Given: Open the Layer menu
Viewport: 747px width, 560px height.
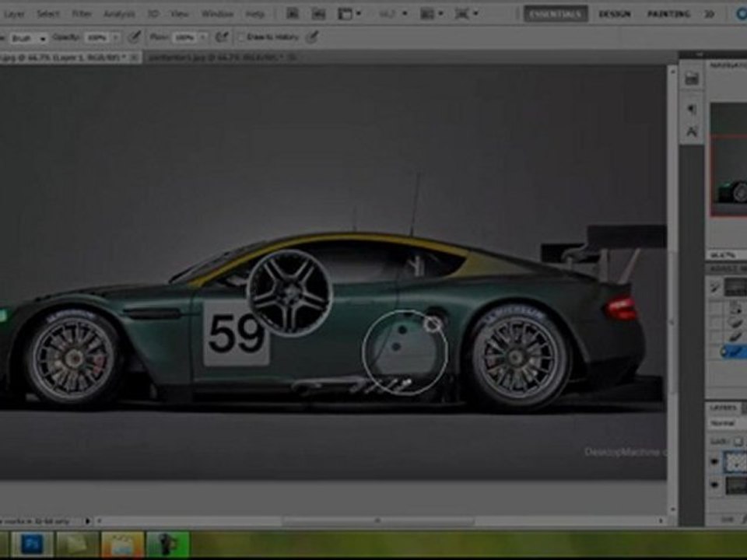Looking at the screenshot, I should pyautogui.click(x=14, y=14).
